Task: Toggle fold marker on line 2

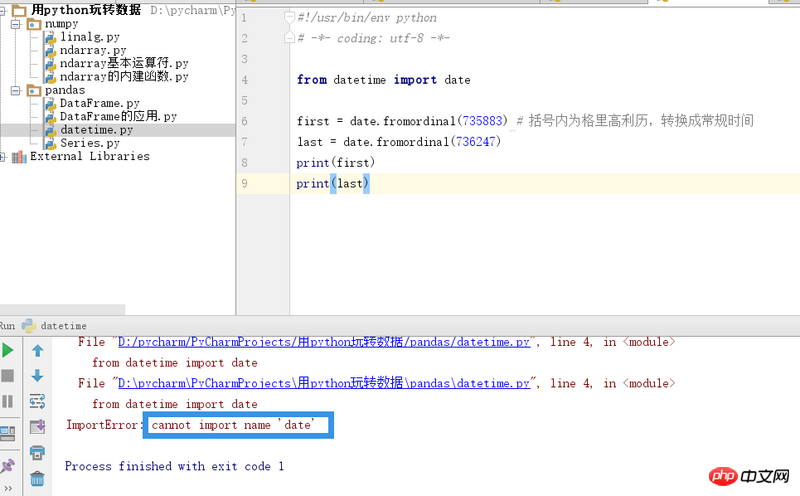Action: point(289,38)
